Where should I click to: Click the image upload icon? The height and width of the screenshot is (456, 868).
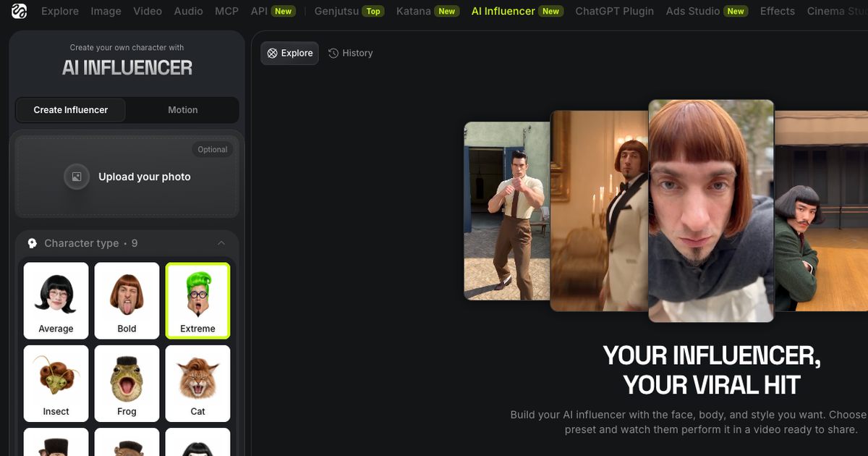(77, 177)
